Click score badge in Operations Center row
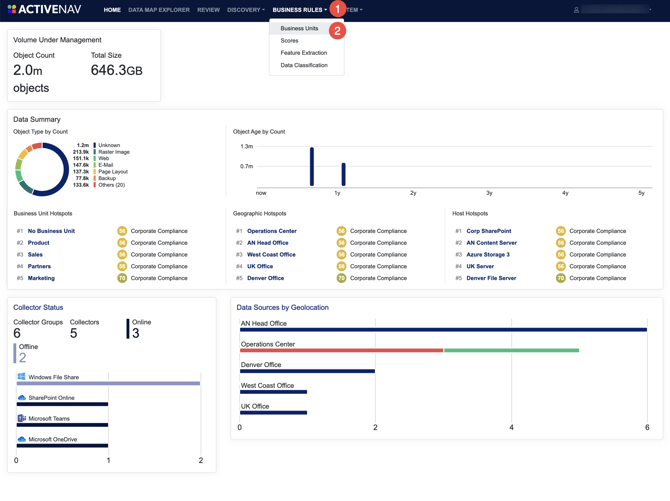Viewport: 670px width, 501px height. [341, 231]
